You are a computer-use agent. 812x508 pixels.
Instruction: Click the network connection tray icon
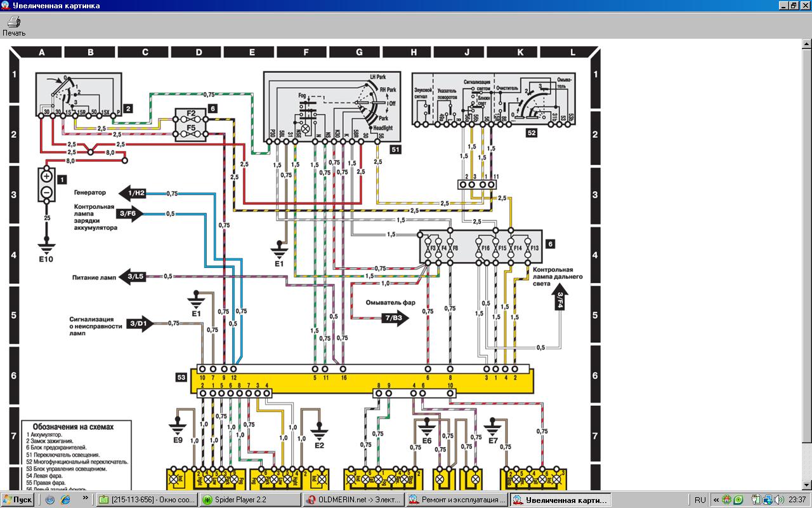click(x=767, y=500)
